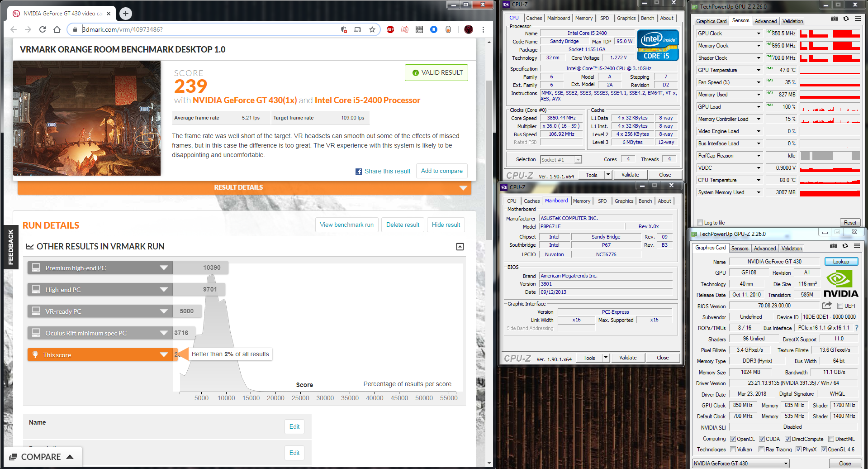Click refresh icon in GPU-Z Sensors window
The image size is (868, 469).
(846, 19)
